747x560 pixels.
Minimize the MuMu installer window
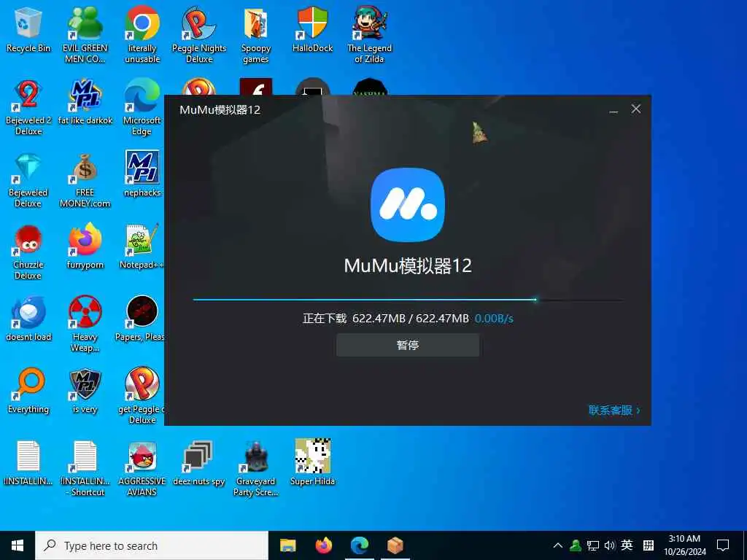614,109
